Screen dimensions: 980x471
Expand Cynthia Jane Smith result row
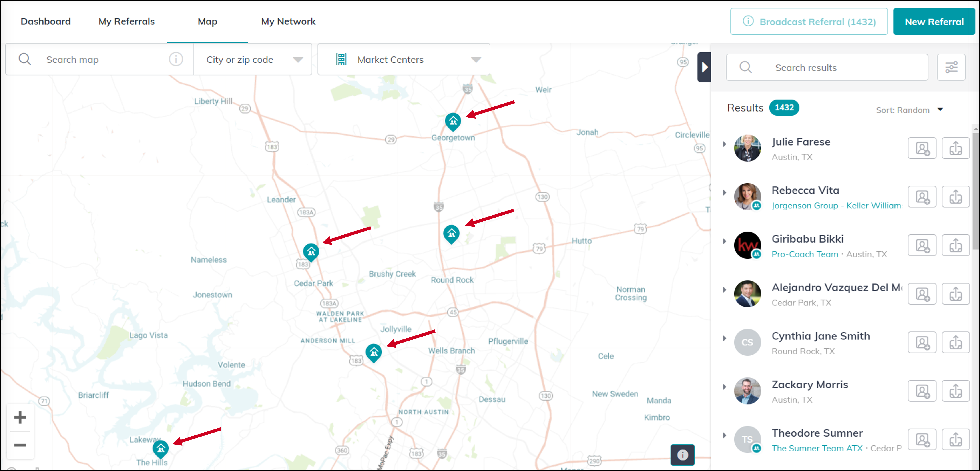click(724, 338)
